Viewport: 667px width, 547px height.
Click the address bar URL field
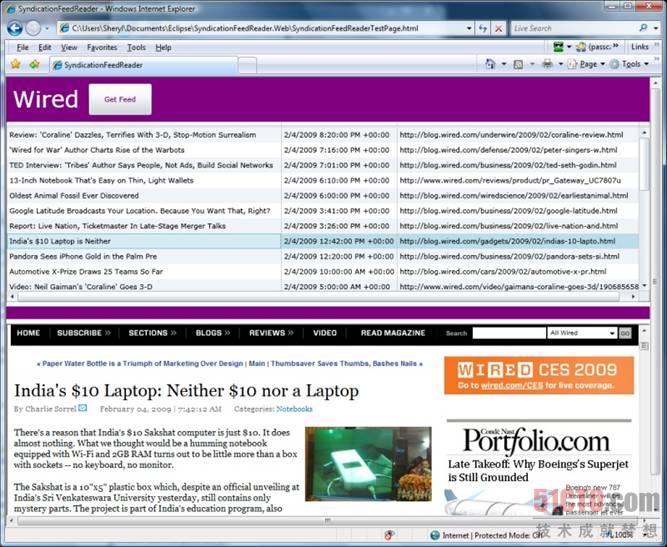click(x=260, y=28)
